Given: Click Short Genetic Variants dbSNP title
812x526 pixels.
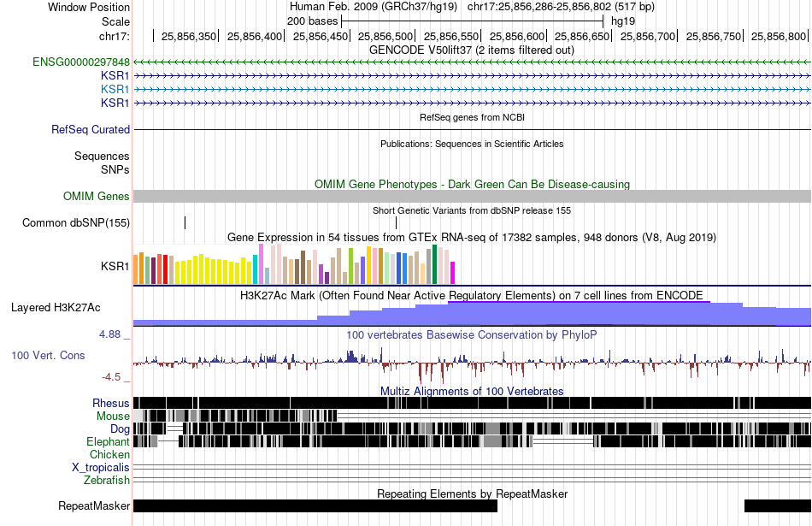Looking at the screenshot, I should pyautogui.click(x=472, y=211).
